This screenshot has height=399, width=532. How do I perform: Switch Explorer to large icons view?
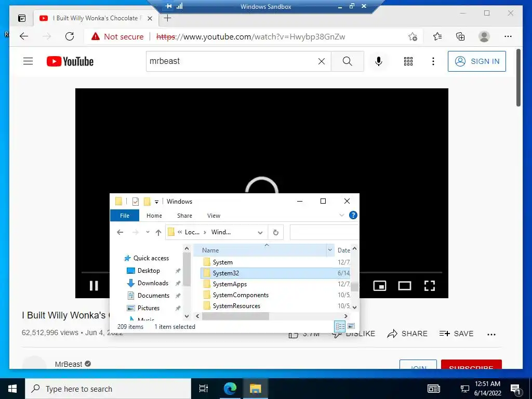[351, 326]
